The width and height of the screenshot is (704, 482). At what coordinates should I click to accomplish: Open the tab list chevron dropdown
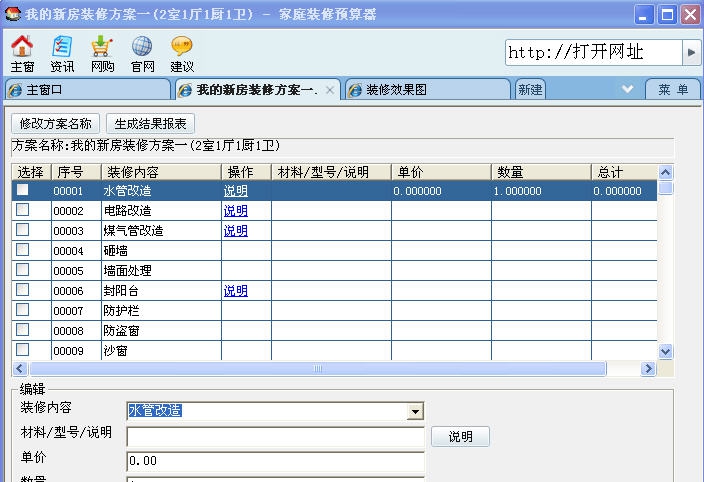628,89
